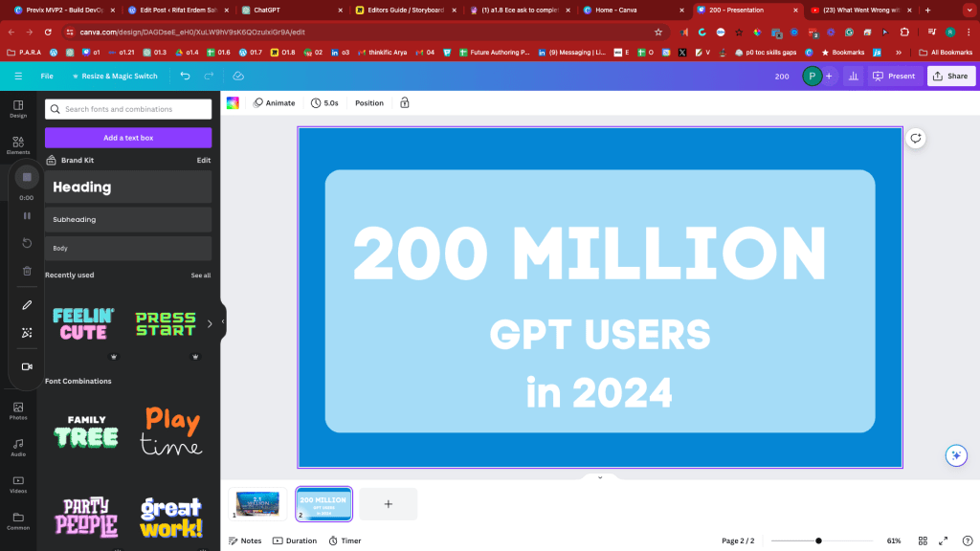Toggle the lock on the page

point(405,103)
